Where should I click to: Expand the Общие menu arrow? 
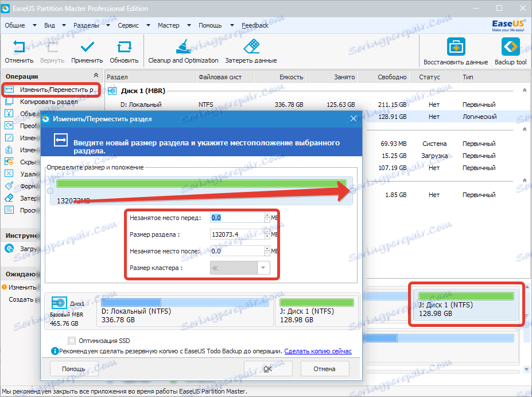[x=34, y=25]
